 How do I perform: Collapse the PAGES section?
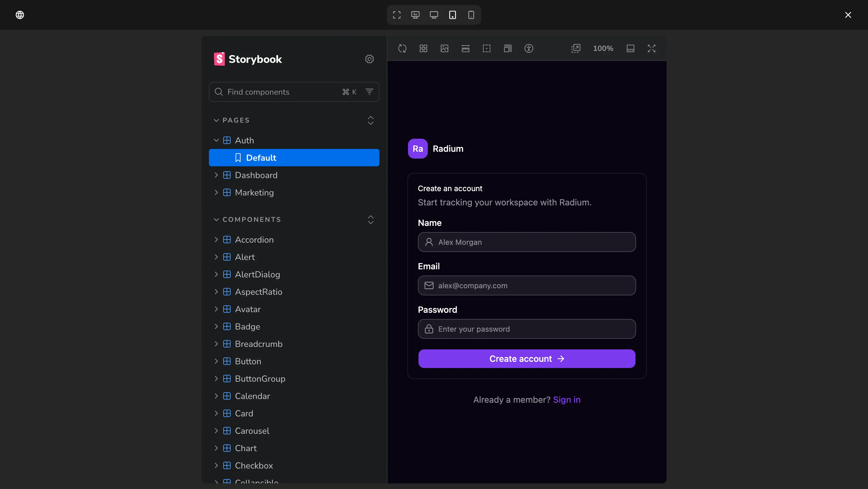232,120
